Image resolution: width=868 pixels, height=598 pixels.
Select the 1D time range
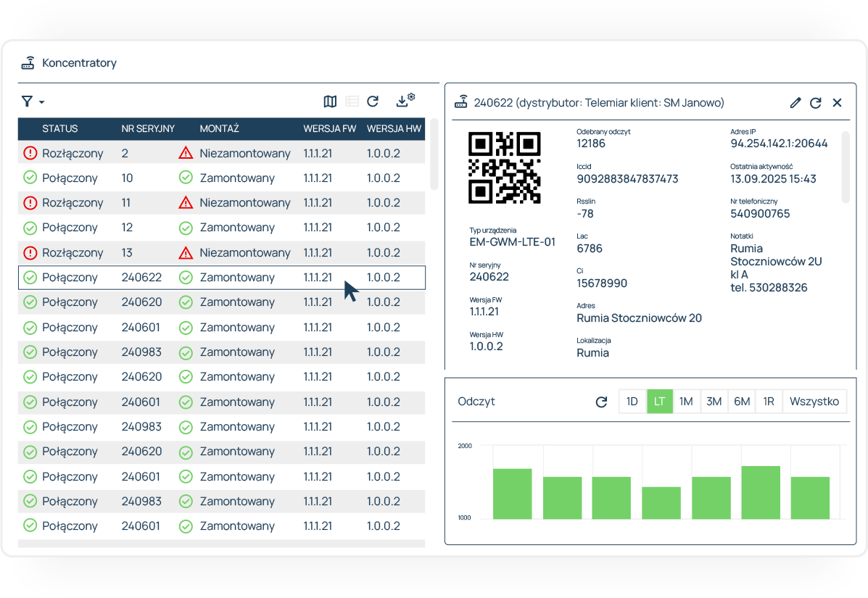pos(632,402)
